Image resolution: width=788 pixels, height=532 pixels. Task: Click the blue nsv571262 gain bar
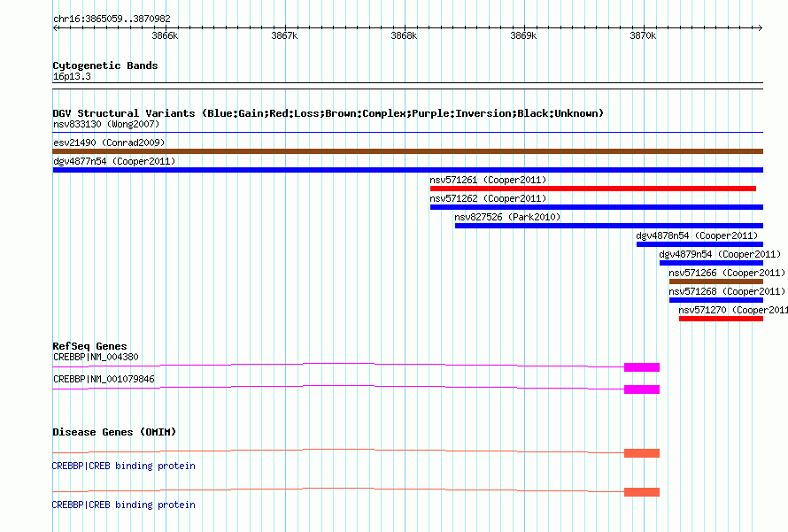click(x=597, y=207)
